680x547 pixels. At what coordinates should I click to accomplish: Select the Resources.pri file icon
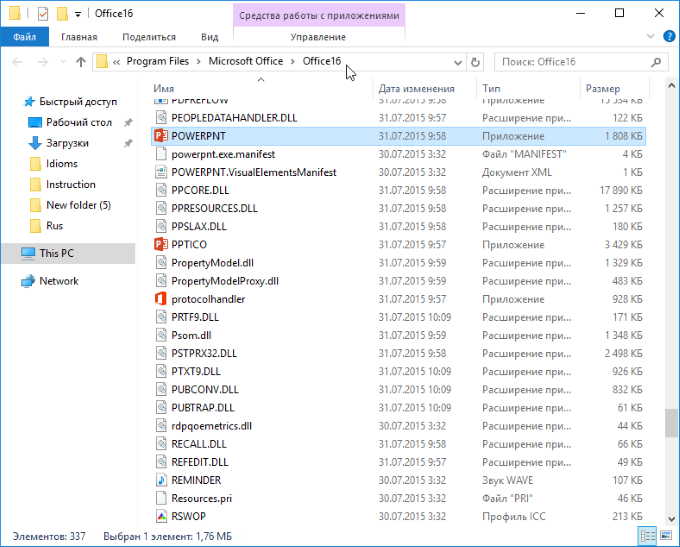161,498
